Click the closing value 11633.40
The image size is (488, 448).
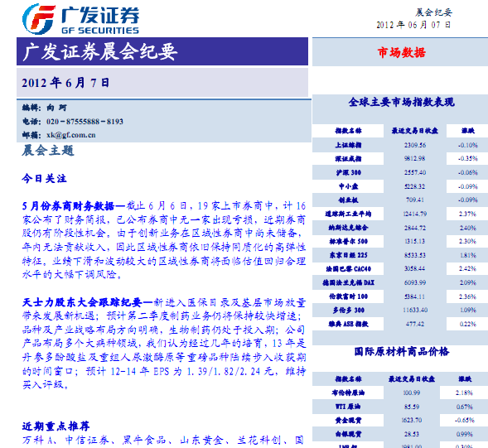click(415, 311)
